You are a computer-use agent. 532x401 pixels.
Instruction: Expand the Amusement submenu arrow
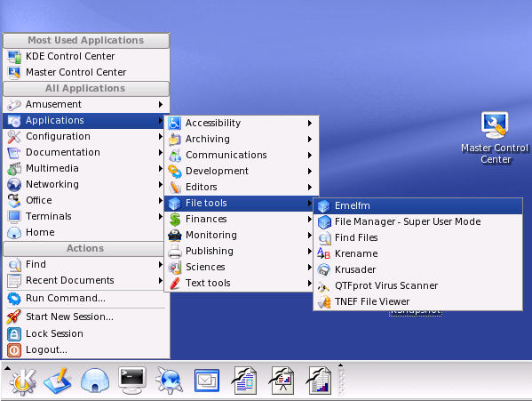click(161, 104)
